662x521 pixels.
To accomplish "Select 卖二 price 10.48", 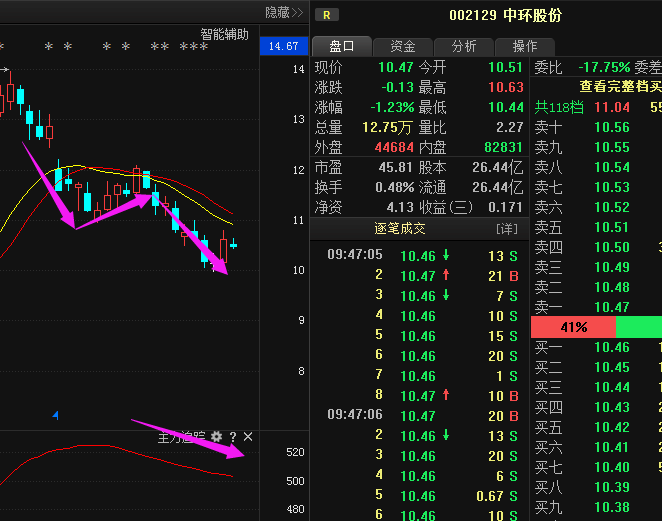I will [x=612, y=287].
